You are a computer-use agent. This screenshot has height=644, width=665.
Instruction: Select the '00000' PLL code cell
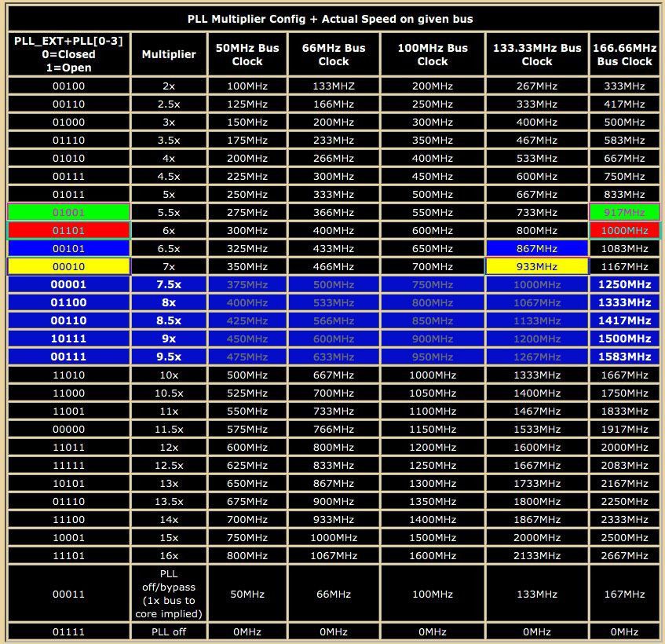[x=69, y=430]
